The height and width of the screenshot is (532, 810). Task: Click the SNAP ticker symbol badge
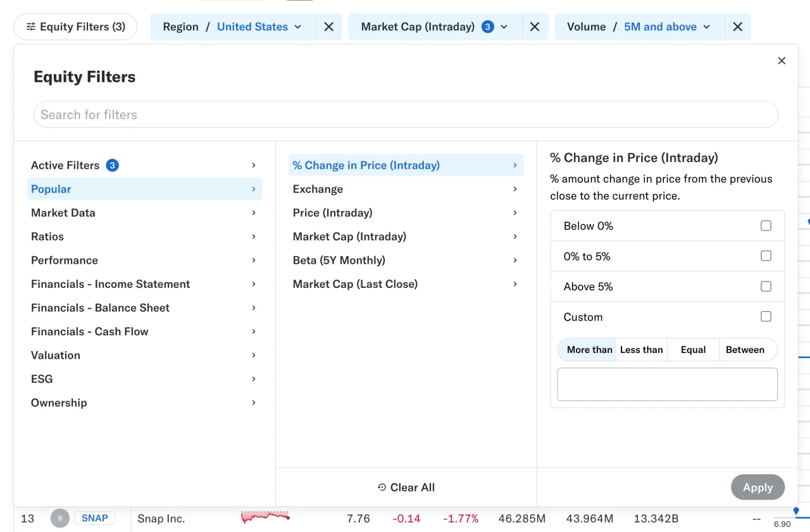(x=95, y=518)
